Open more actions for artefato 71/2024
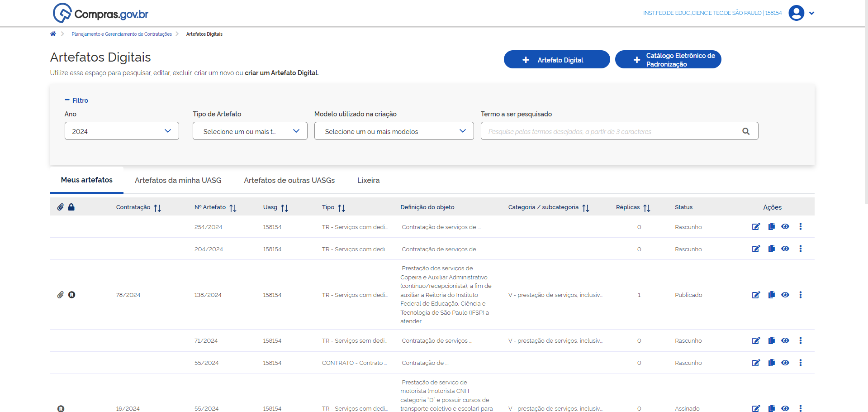The image size is (868, 412). click(801, 340)
